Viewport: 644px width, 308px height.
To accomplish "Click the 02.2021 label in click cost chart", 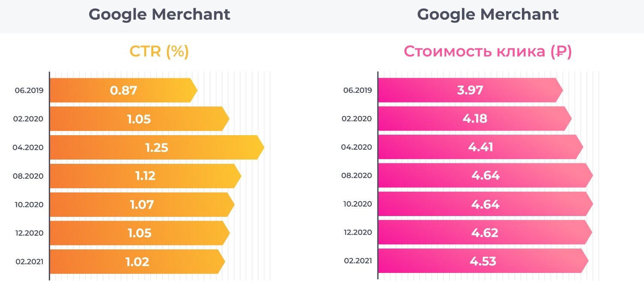I will 358,261.
